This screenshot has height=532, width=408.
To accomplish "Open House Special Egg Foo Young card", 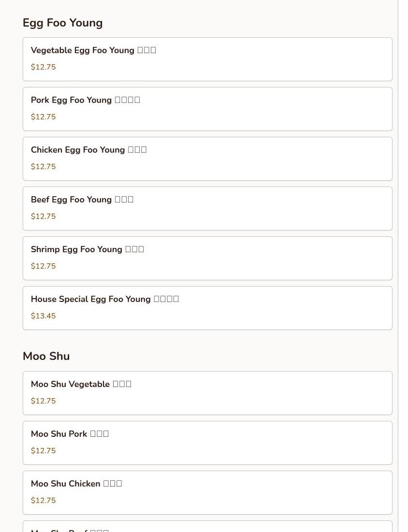I will (x=207, y=308).
